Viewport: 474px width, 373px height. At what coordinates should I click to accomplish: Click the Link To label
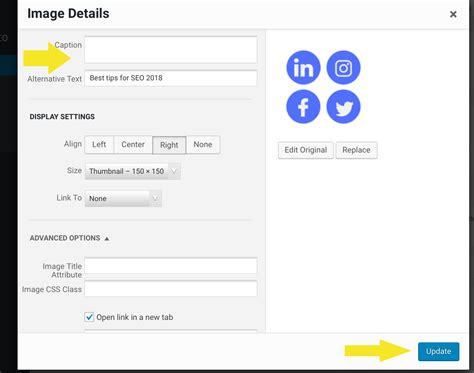point(69,198)
